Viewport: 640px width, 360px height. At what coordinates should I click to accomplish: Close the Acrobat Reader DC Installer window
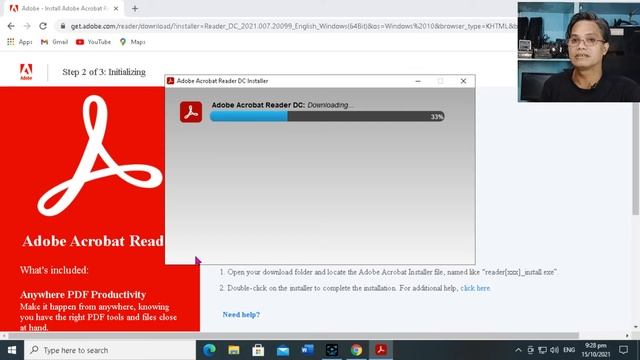coord(463,81)
